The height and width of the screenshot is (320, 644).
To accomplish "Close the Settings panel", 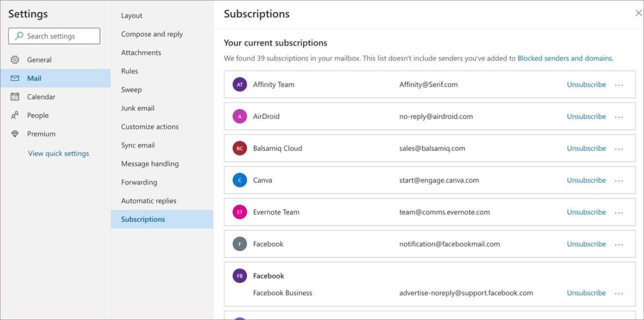I will [x=638, y=13].
